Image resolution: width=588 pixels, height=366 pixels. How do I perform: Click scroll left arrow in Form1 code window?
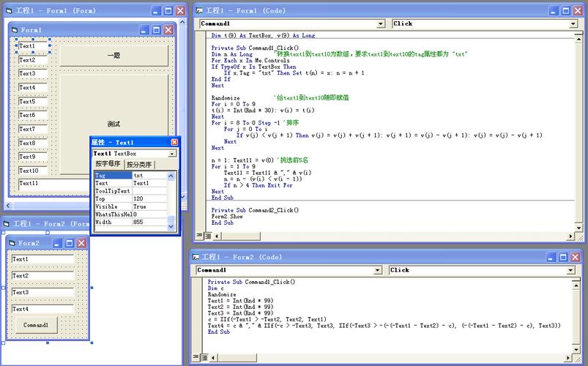[x=217, y=236]
